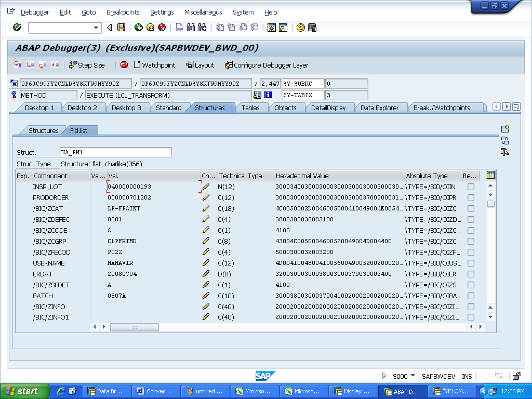
Task: Click the Print icon in toolbar
Action: (179, 28)
